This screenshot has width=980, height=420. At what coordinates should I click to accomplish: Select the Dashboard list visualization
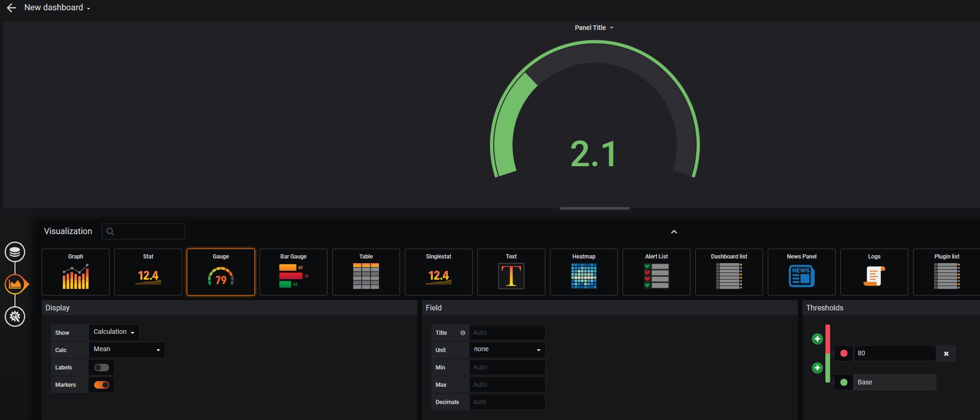point(729,272)
